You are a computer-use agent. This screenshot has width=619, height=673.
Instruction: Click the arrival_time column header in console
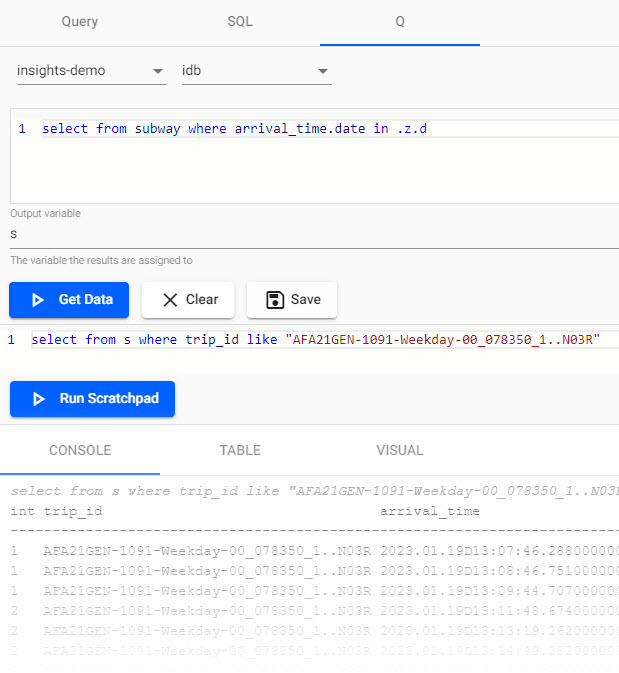(x=430, y=511)
